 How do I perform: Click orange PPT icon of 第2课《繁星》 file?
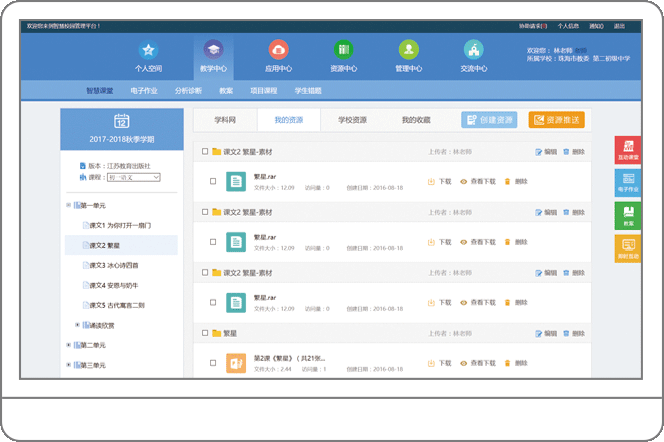click(236, 363)
